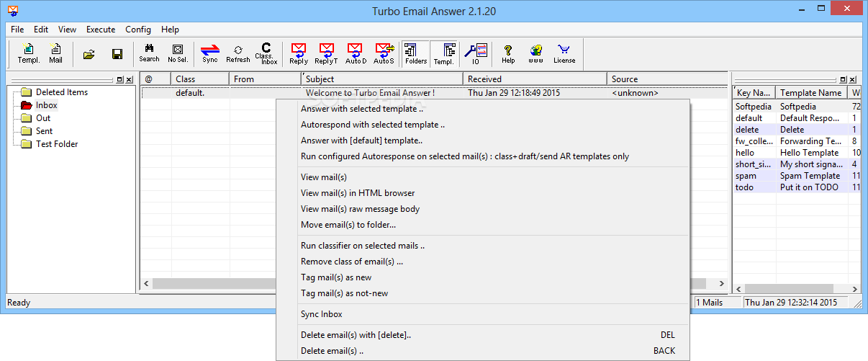
Task: Open Help via question mark icon
Action: click(508, 54)
